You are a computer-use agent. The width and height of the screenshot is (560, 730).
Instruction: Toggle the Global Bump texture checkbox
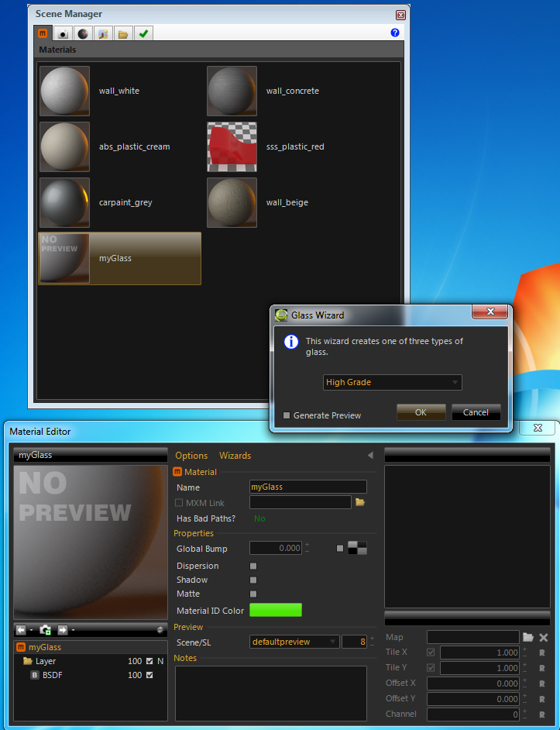pyautogui.click(x=340, y=549)
